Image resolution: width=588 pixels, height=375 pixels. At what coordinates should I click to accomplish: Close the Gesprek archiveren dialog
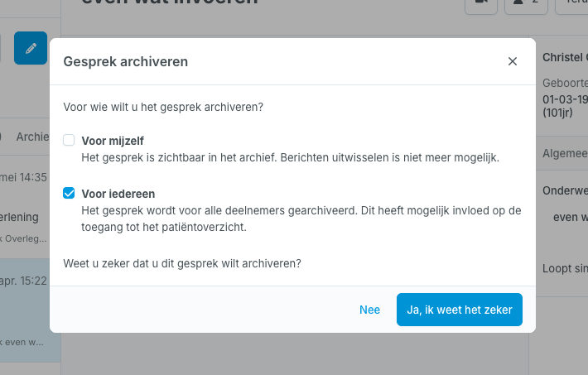[513, 61]
